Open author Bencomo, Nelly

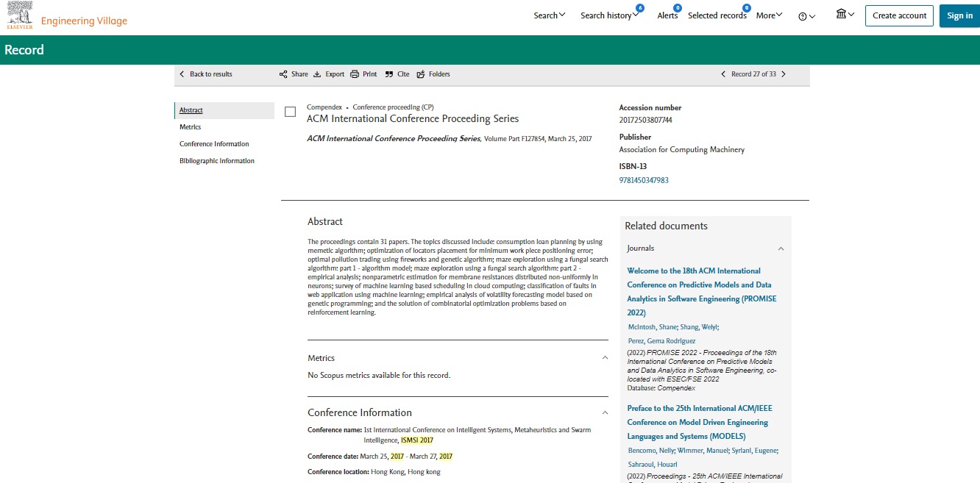point(651,451)
